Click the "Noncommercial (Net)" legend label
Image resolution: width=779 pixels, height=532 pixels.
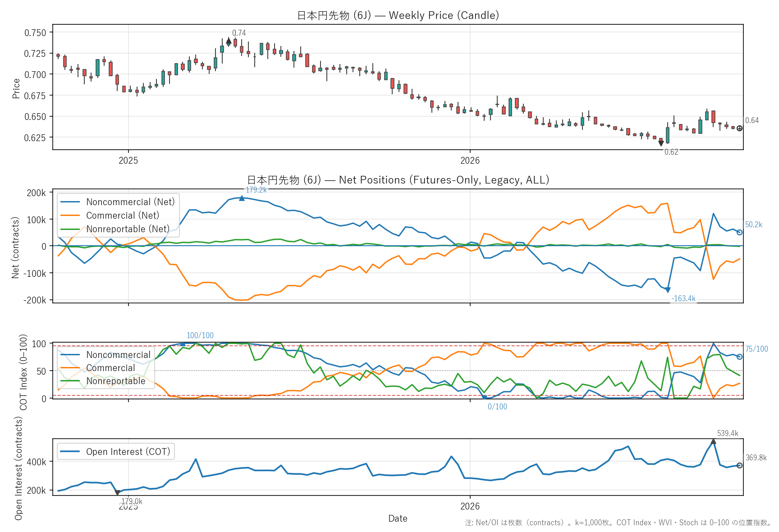point(130,202)
